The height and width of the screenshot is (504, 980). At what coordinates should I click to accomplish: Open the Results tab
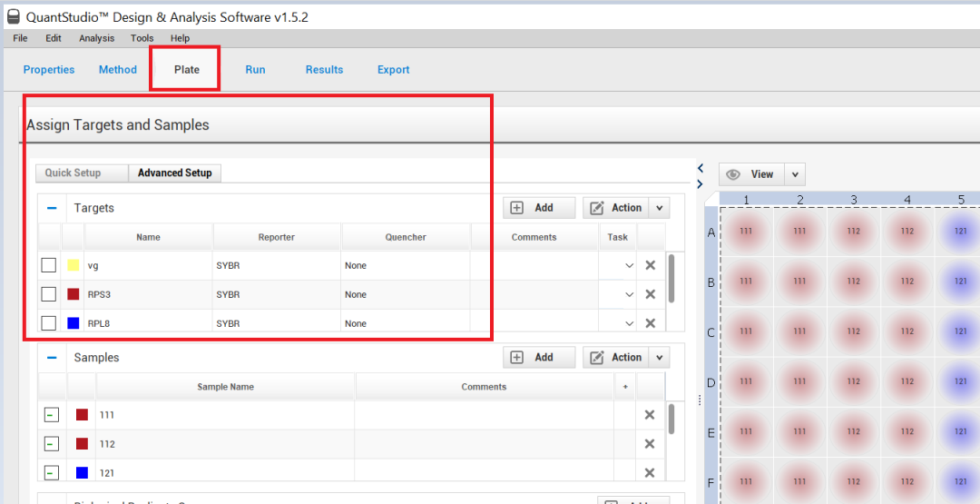click(324, 69)
